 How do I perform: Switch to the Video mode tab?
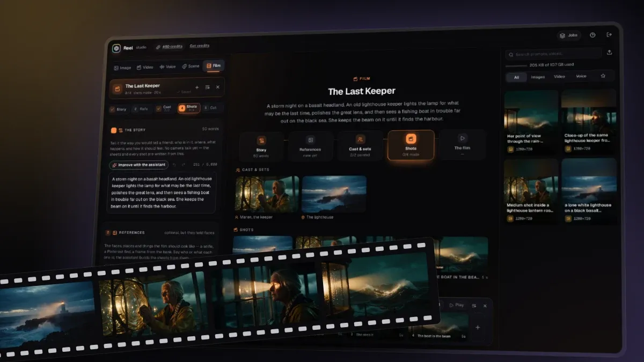(145, 67)
